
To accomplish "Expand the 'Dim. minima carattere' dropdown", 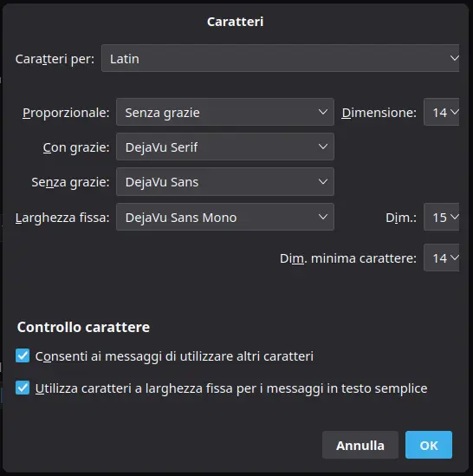I will pos(441,258).
